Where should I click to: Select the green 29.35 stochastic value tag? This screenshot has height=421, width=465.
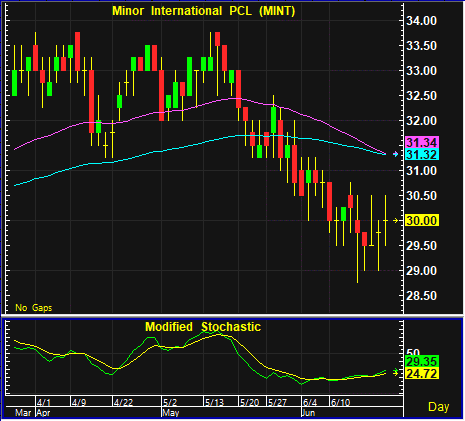[422, 361]
